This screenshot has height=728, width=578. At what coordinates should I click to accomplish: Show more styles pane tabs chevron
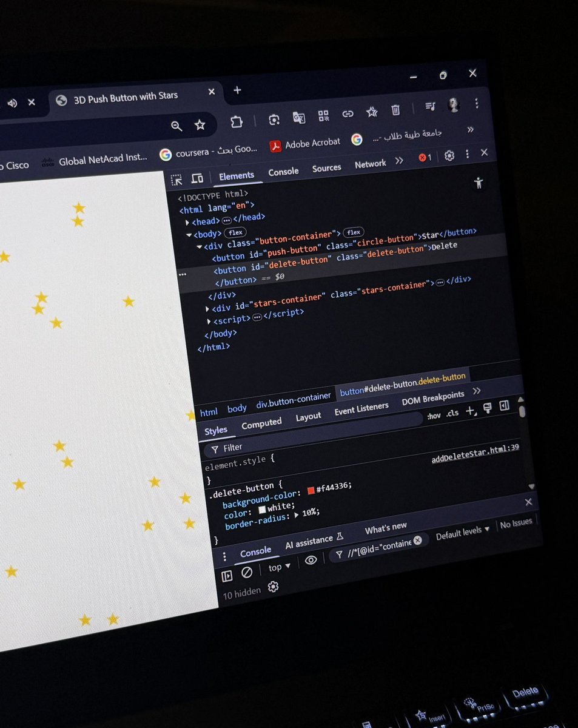(x=477, y=391)
